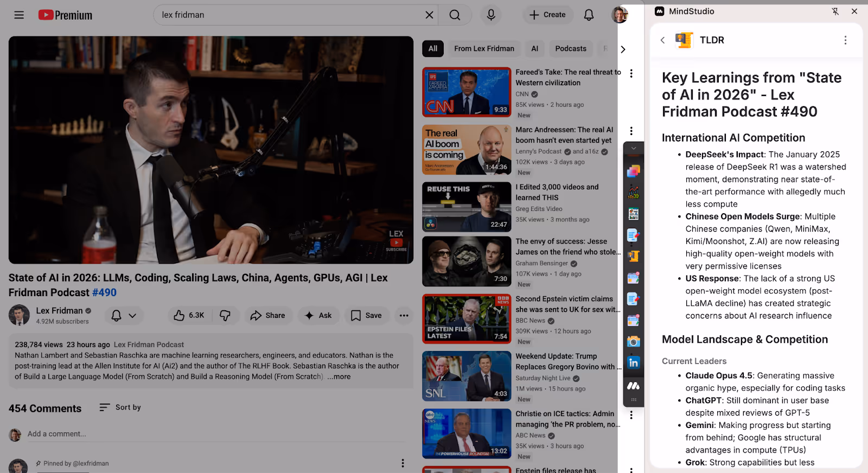
Task: Open subscription notification bell dropdown
Action: 124,315
